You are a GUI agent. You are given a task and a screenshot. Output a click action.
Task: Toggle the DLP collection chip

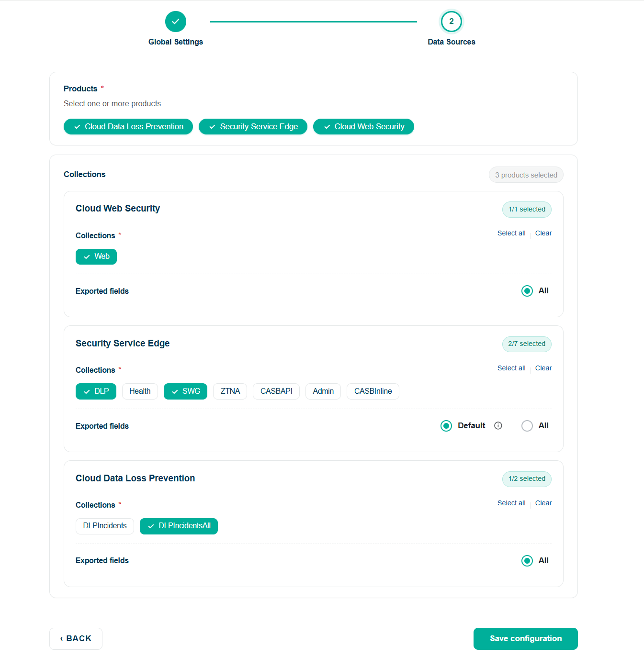pos(96,391)
